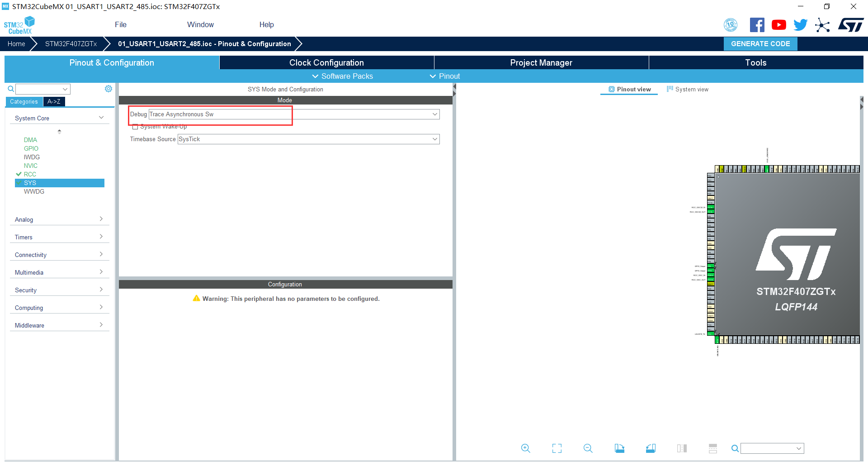Rotate chip clockwise icon
This screenshot has height=466, width=868.
click(619, 448)
